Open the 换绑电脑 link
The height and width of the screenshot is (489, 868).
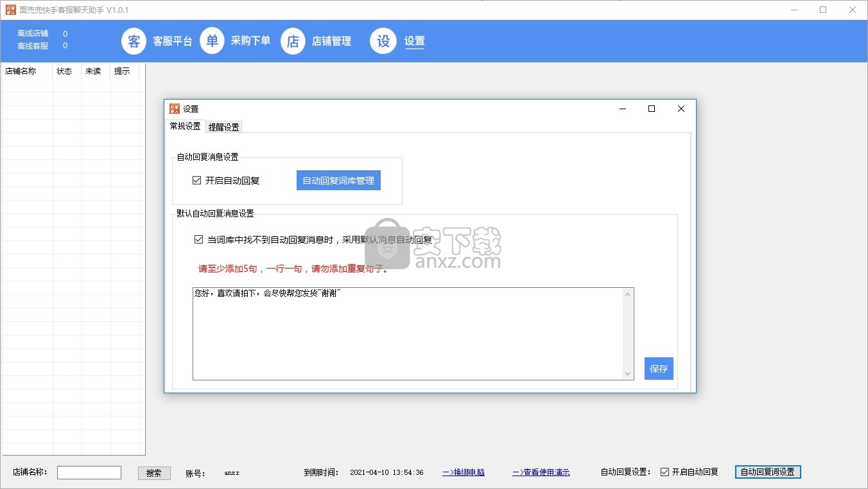pos(464,472)
